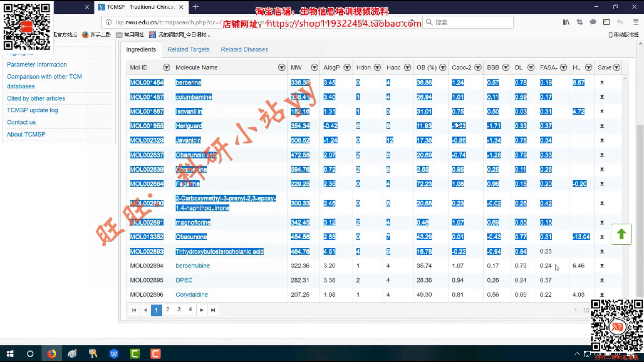Switch to Related Targets tab
This screenshot has width=644, height=362.
point(188,49)
